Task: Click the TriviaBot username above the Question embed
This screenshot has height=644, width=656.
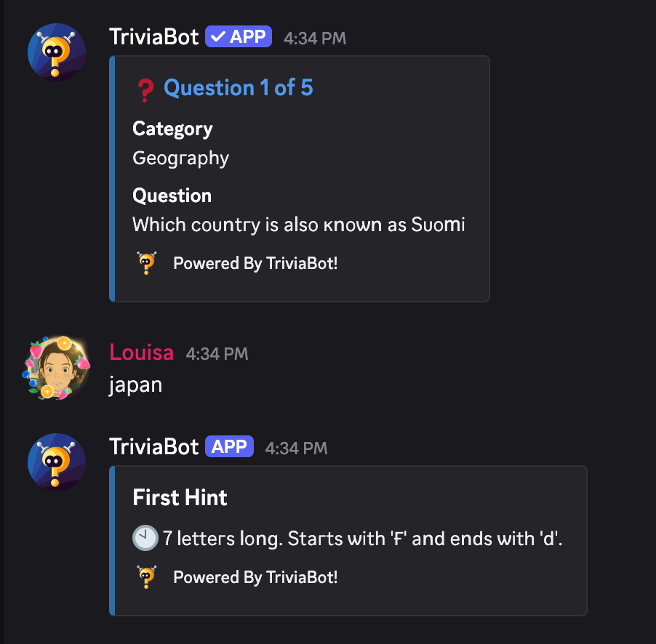Action: click(153, 36)
